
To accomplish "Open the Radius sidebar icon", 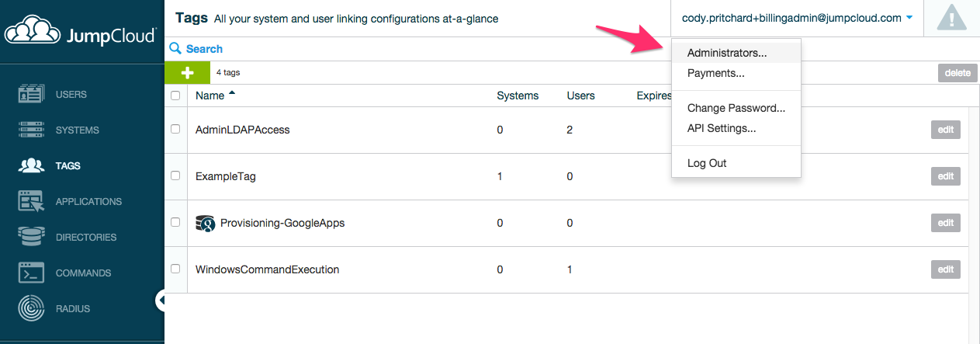I will [x=30, y=309].
